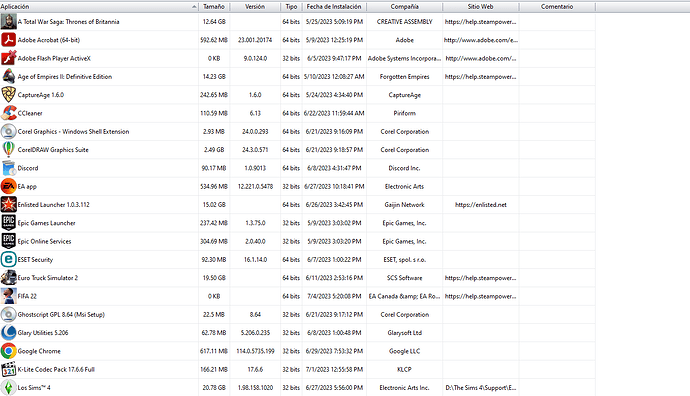The width and height of the screenshot is (690, 396).
Task: Select the Google Chrome icon
Action: 8,351
